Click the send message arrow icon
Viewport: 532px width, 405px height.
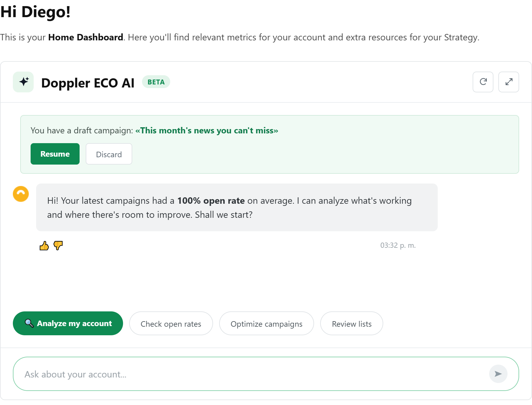click(x=498, y=374)
